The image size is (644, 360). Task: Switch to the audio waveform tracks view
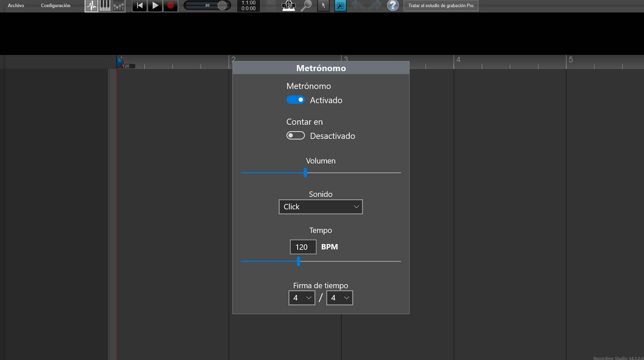[91, 6]
